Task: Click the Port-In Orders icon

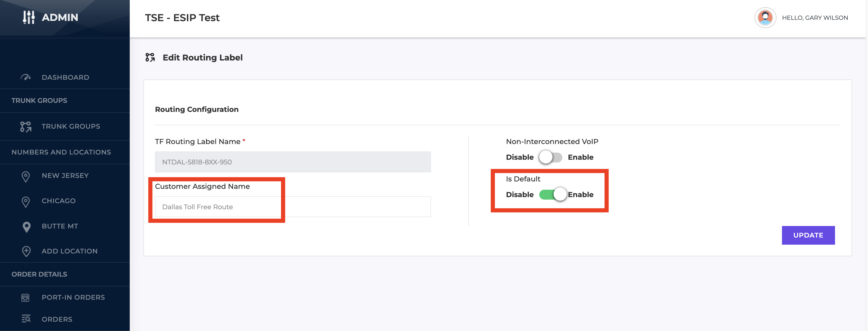Action: [25, 297]
